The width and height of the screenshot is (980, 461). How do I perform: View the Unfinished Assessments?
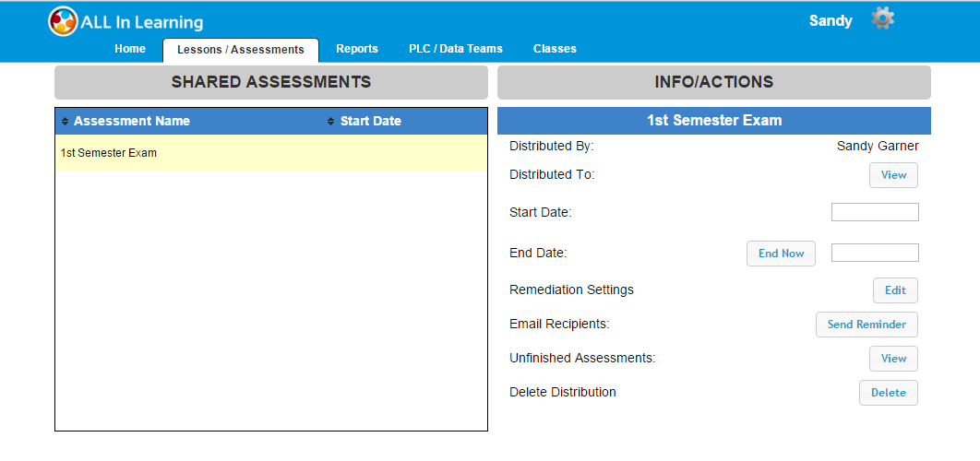893,359
